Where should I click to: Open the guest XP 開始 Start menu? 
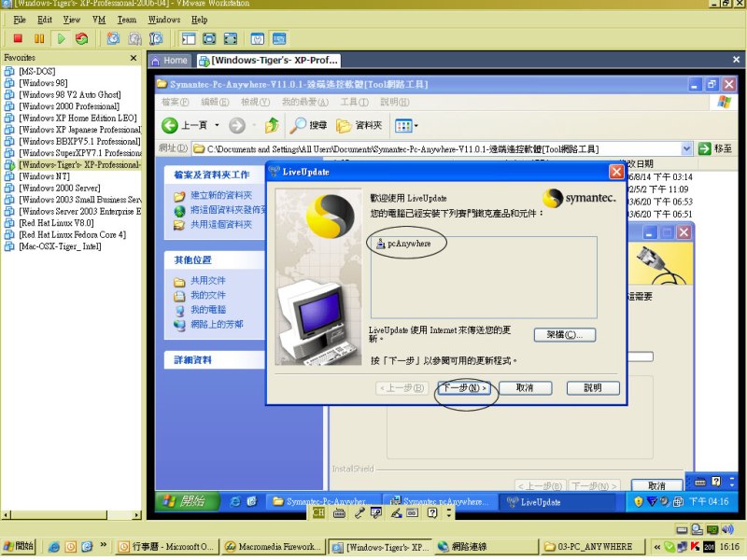188,501
